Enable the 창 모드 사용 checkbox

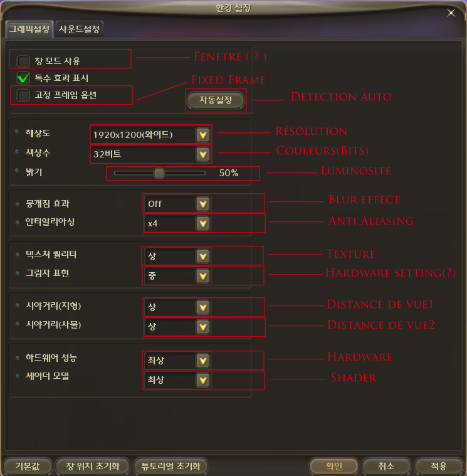(23, 61)
